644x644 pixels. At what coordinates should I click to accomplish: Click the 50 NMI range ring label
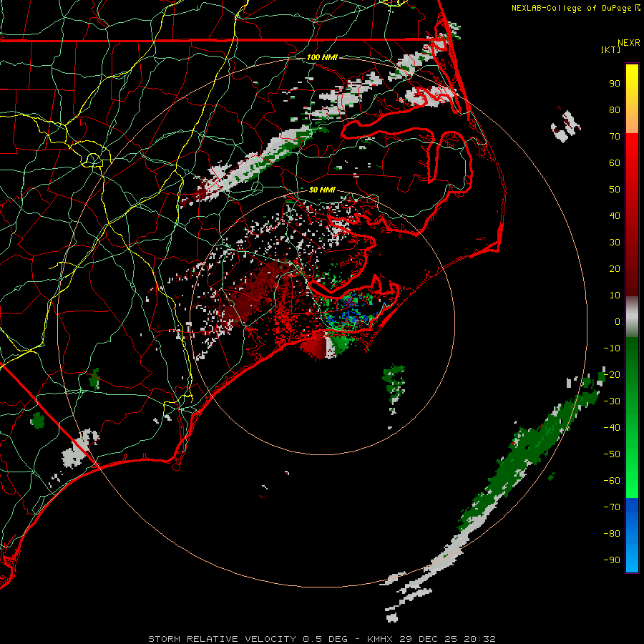click(x=322, y=190)
